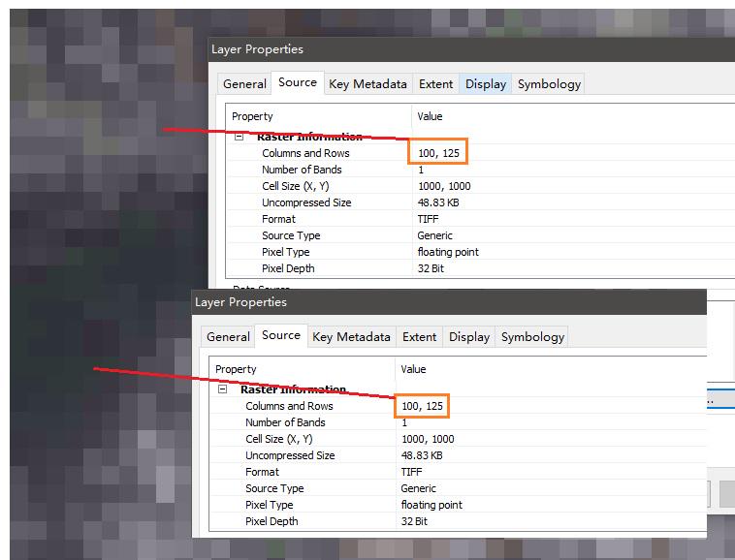
Task: Click Generic value in lower window
Action: click(419, 488)
